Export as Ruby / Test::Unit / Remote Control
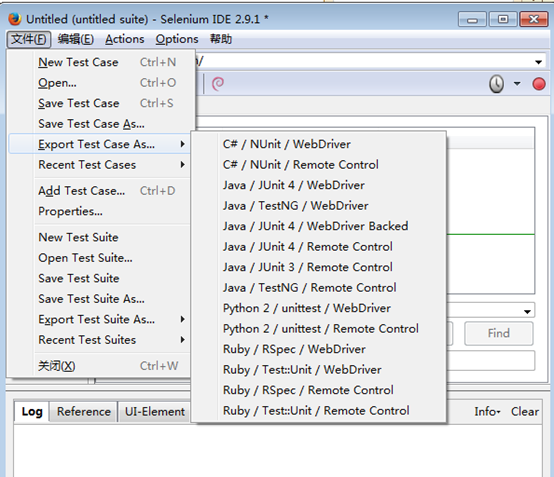The height and width of the screenshot is (477, 554). (319, 411)
